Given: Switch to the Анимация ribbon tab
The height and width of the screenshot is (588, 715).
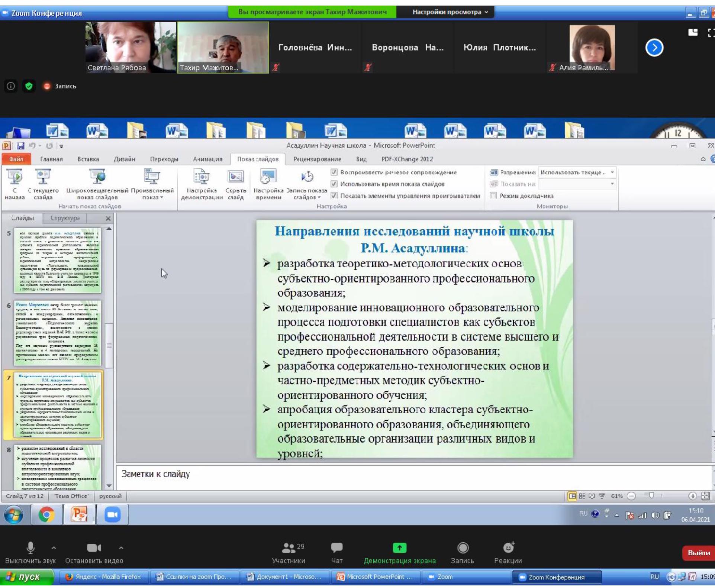Looking at the screenshot, I should [x=207, y=159].
